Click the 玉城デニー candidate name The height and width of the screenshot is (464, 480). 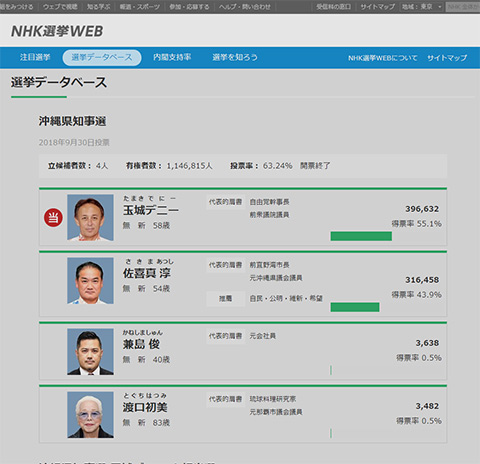[x=151, y=210]
